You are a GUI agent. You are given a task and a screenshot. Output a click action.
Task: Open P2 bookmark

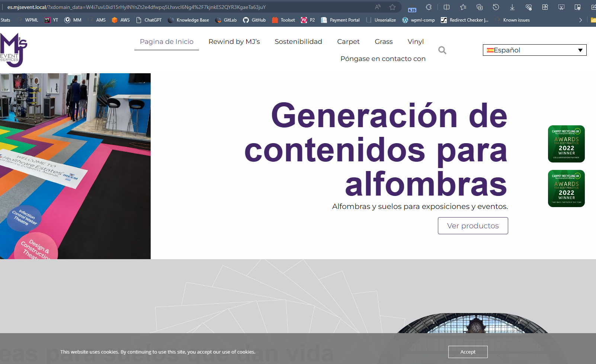(x=308, y=20)
